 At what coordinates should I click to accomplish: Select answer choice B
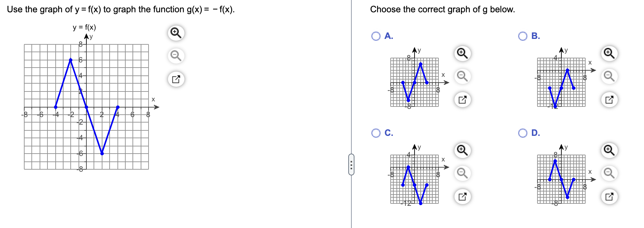coord(522,35)
